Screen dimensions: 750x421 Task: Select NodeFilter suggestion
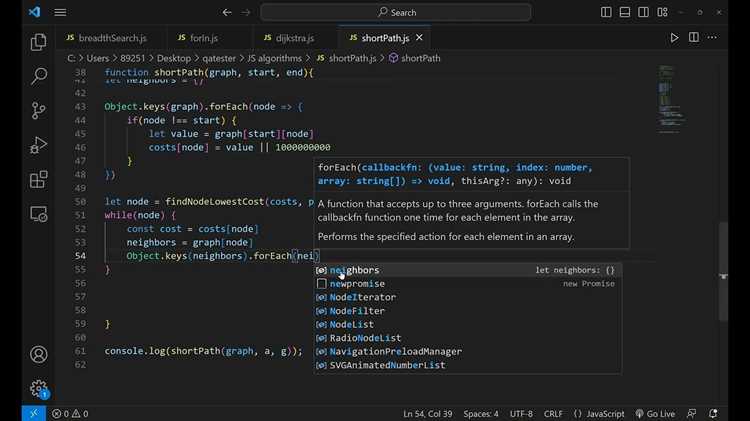coord(468,311)
